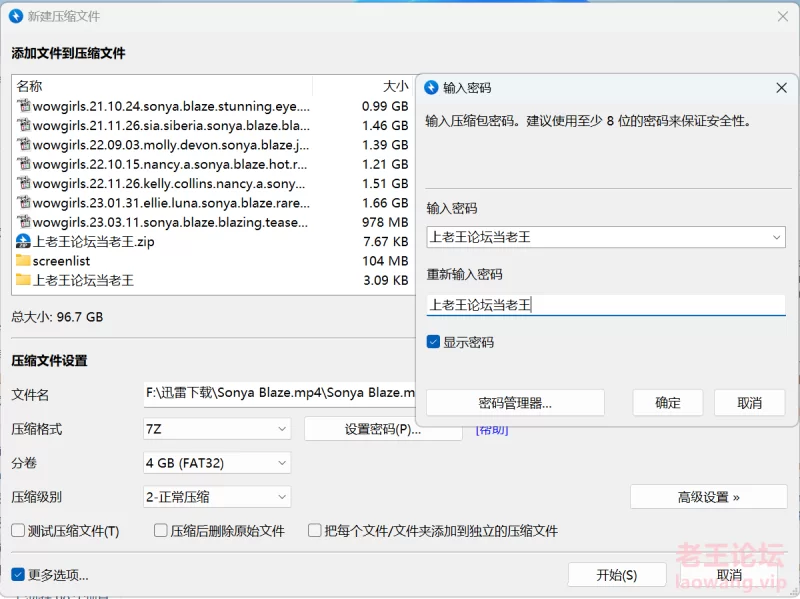Screen dimensions: 800x599
Task: Click 取消 in the password dialog
Action: (749, 403)
